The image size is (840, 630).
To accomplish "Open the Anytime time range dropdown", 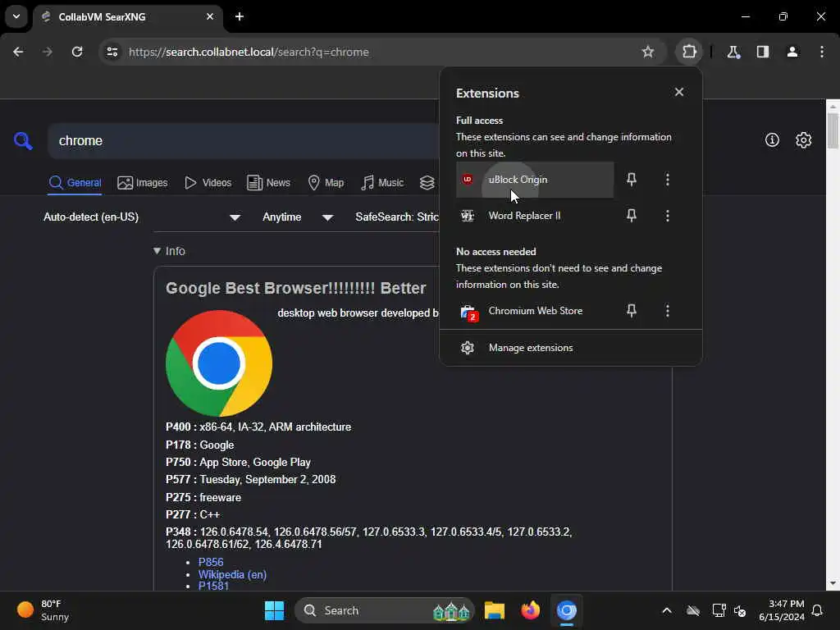I will tap(298, 217).
